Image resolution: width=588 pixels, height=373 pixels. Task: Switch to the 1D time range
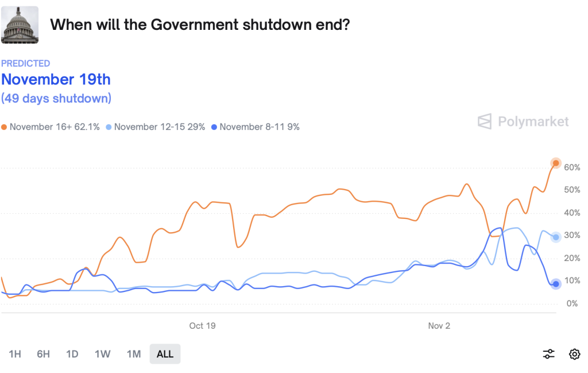[72, 354]
